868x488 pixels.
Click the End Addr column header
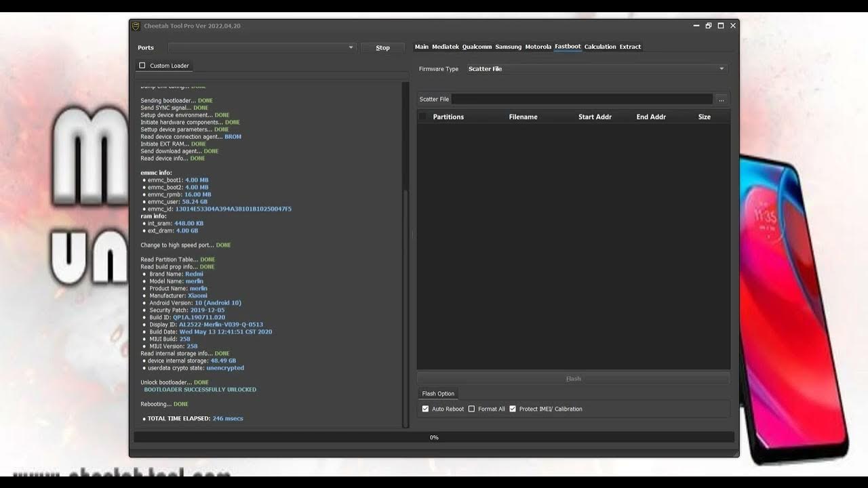651,117
